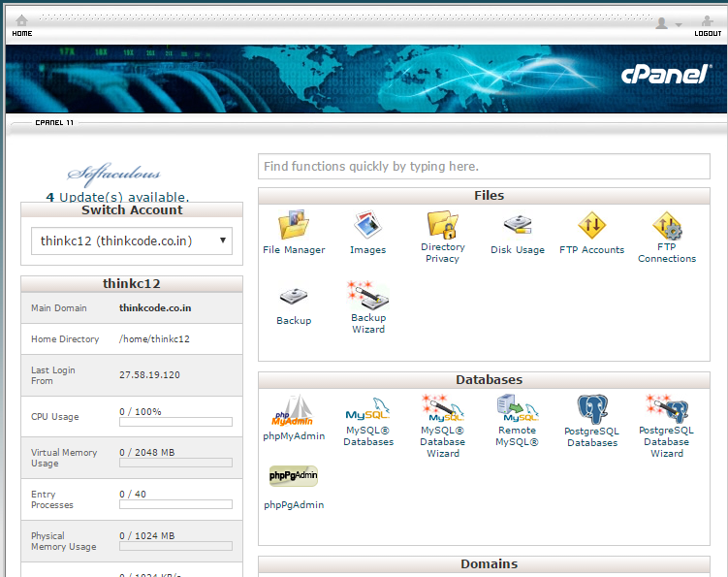
Task: Open the Images tool icon
Action: 367,225
